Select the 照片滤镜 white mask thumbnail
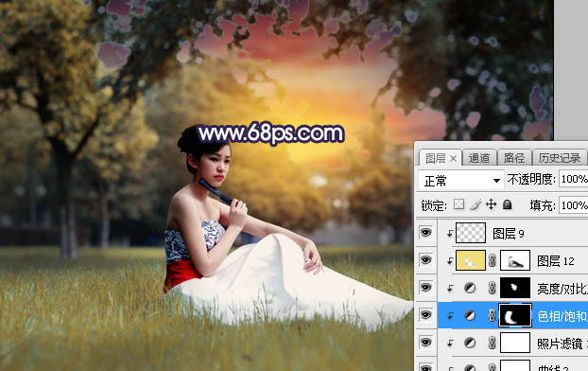 click(x=515, y=343)
